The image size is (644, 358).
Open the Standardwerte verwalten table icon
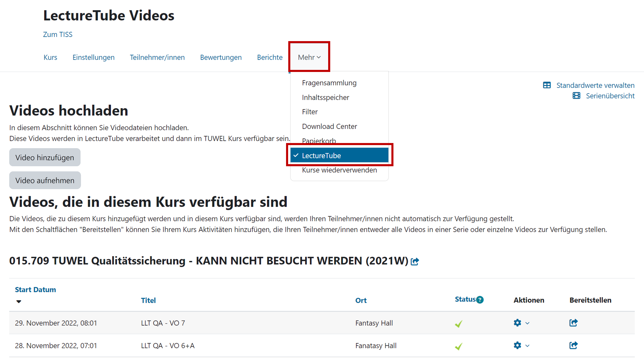pyautogui.click(x=547, y=85)
